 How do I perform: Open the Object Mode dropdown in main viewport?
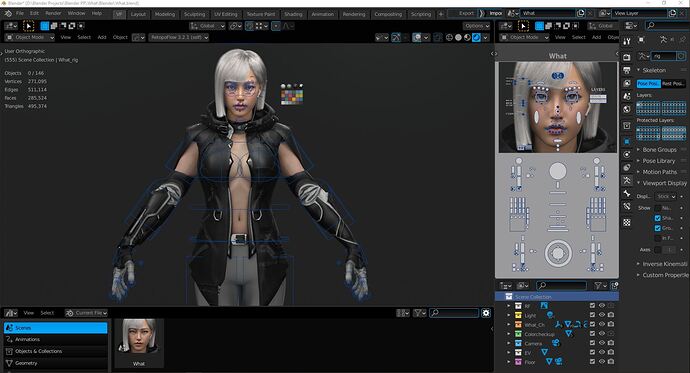[x=30, y=37]
